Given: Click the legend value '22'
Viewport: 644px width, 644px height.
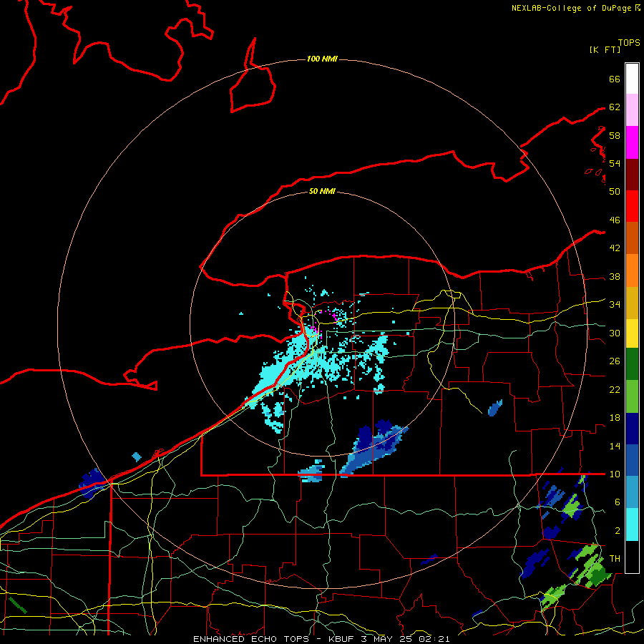Looking at the screenshot, I should click(615, 389).
